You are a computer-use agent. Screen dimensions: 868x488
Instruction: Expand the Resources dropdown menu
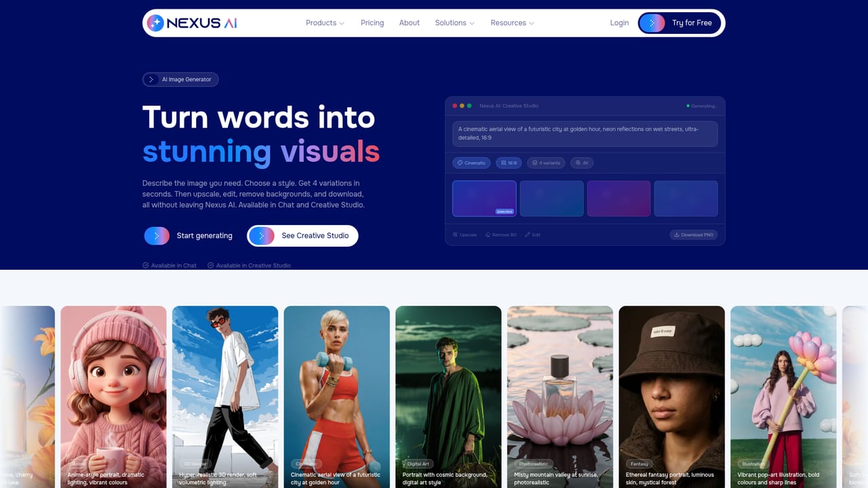(512, 22)
